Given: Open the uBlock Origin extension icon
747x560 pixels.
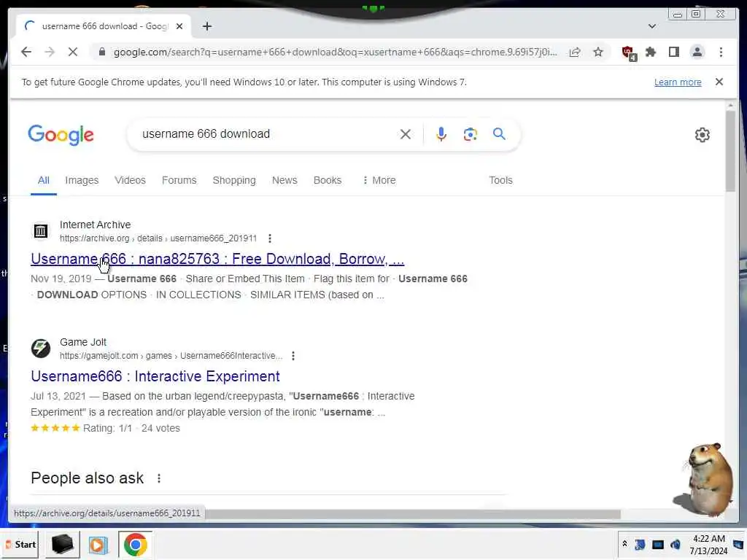Looking at the screenshot, I should [629, 52].
